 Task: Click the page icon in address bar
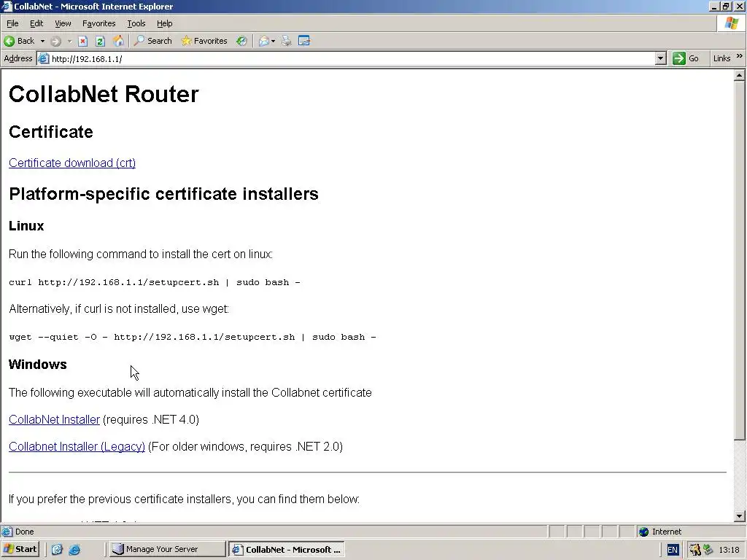[x=43, y=58]
